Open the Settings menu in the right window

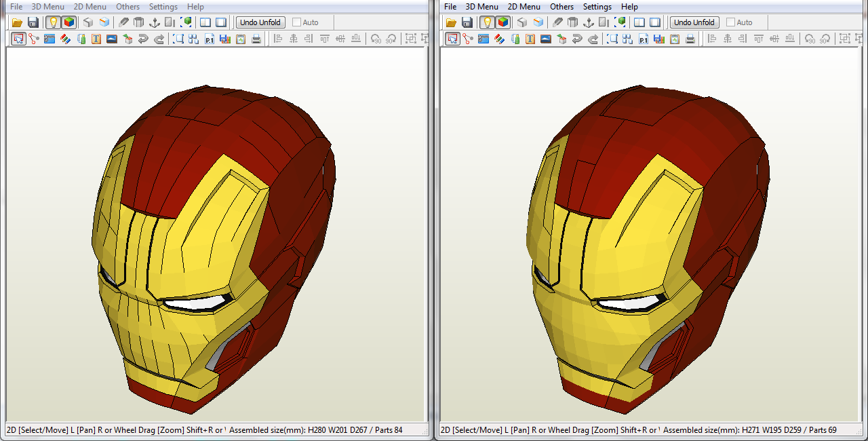click(597, 7)
